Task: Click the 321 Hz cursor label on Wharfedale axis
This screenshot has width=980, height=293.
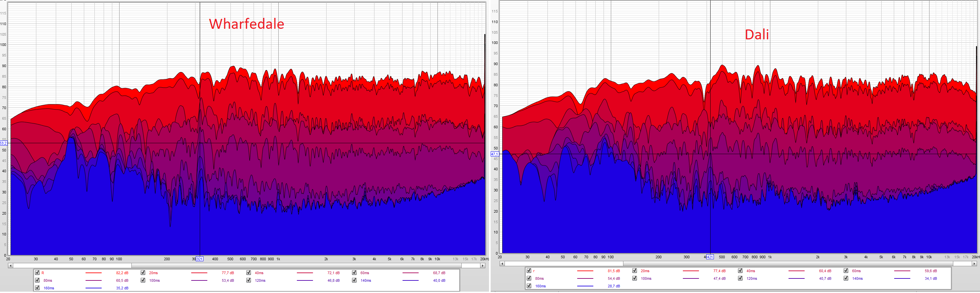Action: coord(199,259)
